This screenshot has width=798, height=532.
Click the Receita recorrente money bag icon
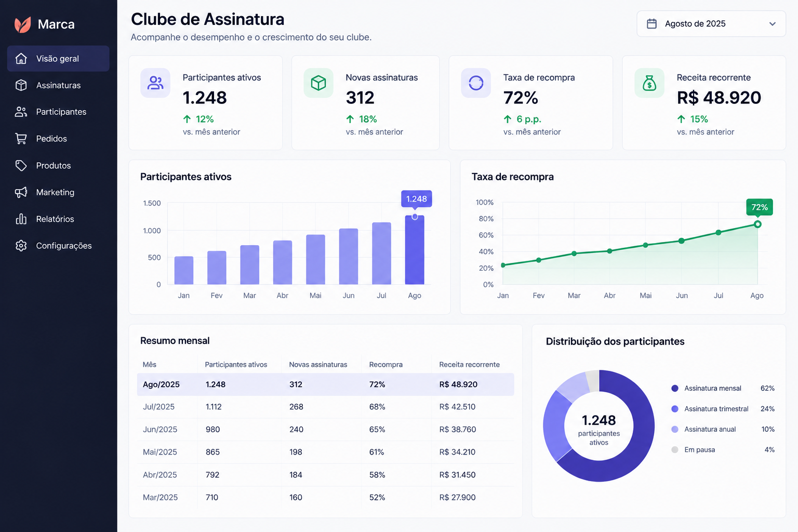[x=649, y=83]
